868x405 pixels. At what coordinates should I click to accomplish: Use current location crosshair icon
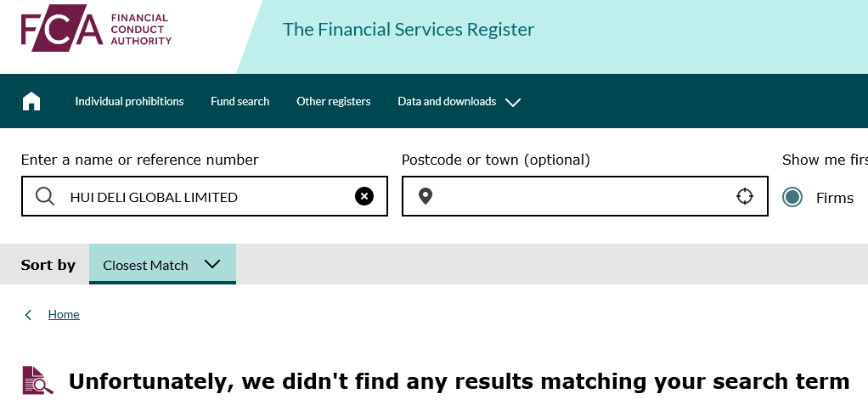coord(745,196)
